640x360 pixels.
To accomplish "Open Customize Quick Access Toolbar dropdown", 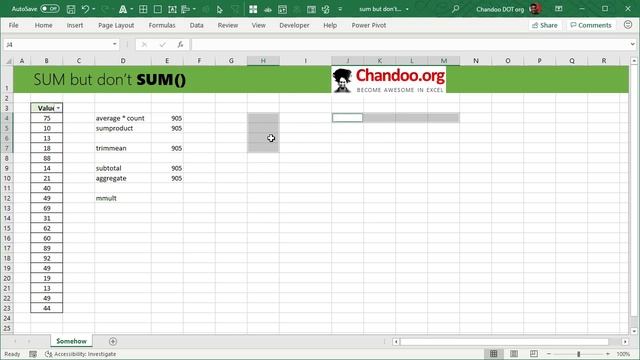I will pos(340,9).
